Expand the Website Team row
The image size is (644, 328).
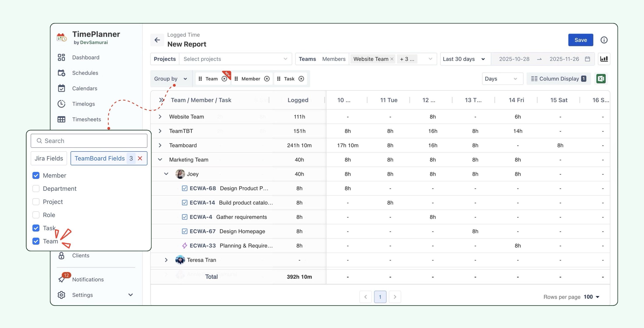160,117
